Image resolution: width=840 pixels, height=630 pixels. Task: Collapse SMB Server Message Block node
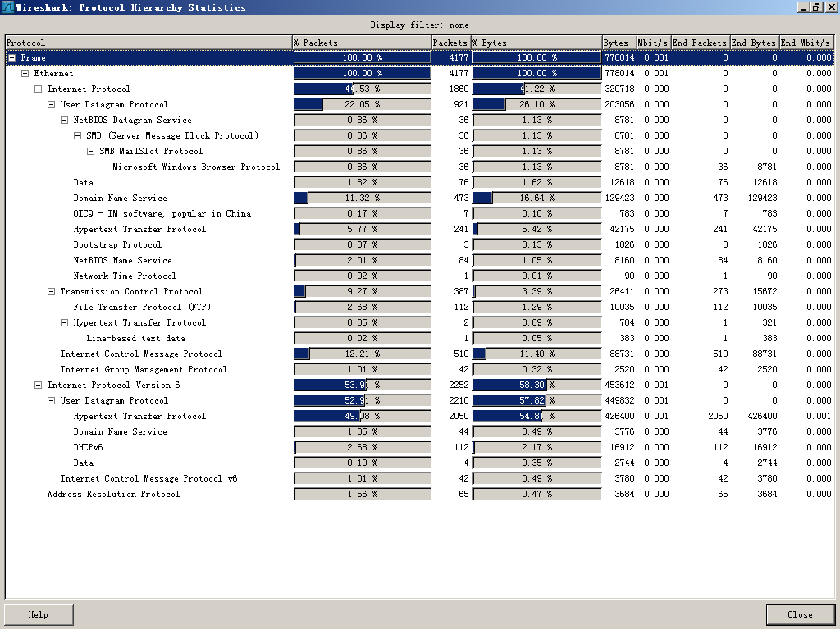[x=77, y=135]
